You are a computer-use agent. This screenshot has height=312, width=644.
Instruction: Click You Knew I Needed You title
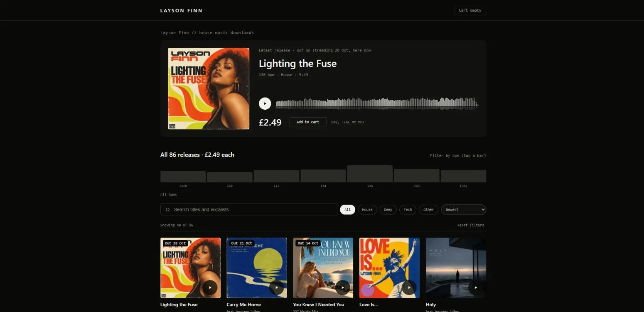319,305
